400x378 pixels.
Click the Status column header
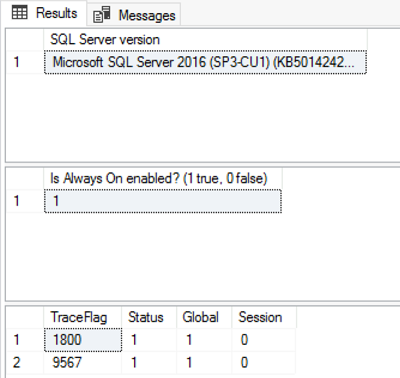(149, 317)
